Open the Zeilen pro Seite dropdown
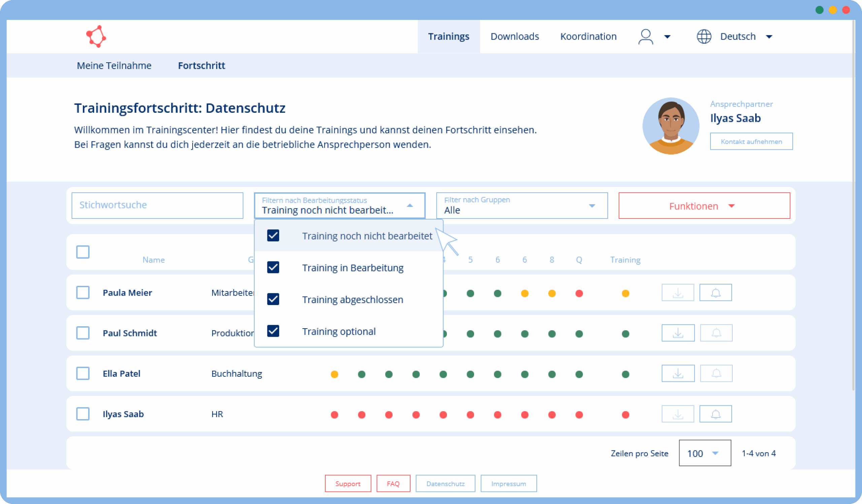 click(705, 453)
